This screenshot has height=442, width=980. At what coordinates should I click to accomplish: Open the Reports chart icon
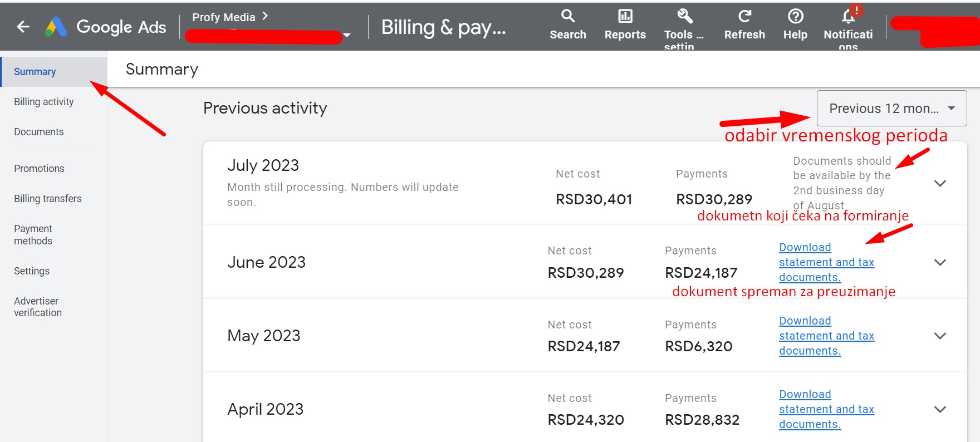coord(625,17)
